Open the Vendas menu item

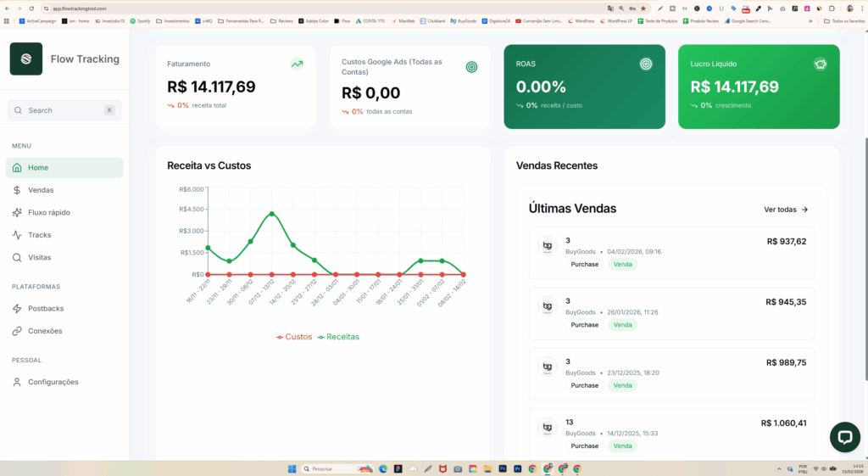click(x=64, y=190)
